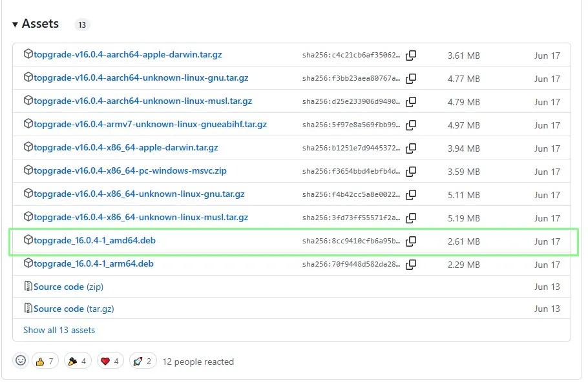Screen dimensions: 588x388
Task: Click the 5.19 MB size value
Action: point(464,218)
